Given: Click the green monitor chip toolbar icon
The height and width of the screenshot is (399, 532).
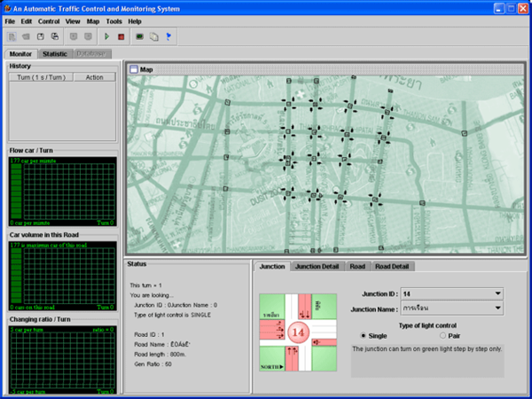Looking at the screenshot, I should tap(139, 36).
